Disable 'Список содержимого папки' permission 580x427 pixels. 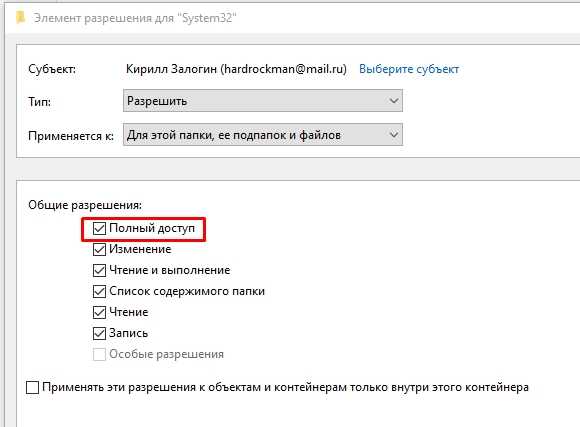coord(99,292)
